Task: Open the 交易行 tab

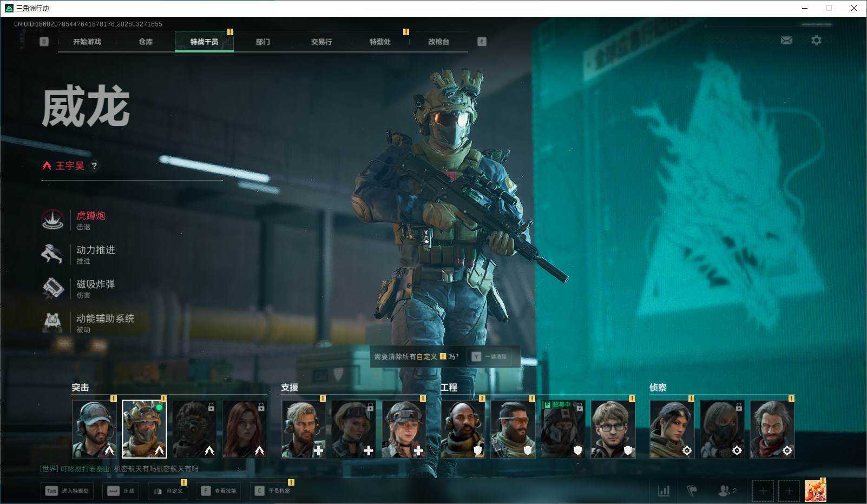Action: point(321,42)
